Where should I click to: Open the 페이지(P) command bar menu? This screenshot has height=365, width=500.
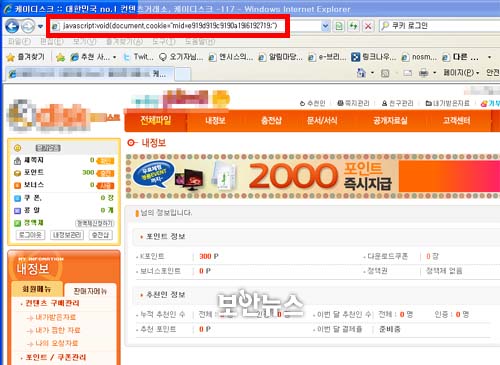(461, 73)
